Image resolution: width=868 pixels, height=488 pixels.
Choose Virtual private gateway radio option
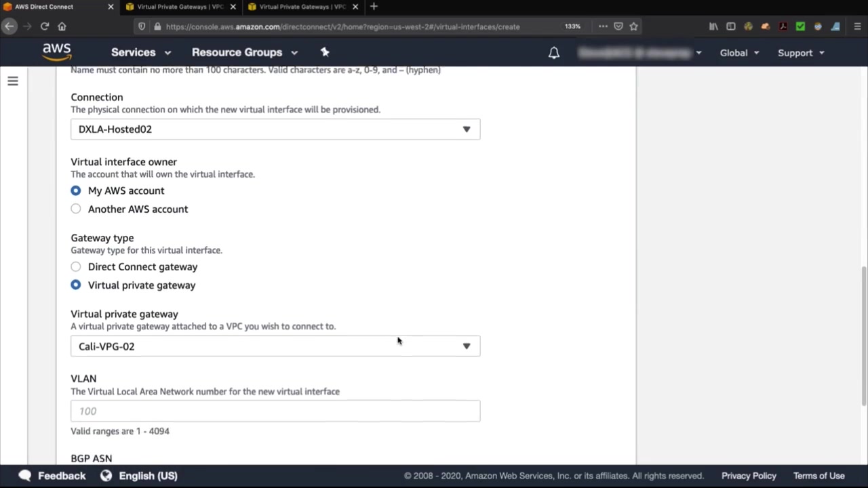click(x=76, y=285)
